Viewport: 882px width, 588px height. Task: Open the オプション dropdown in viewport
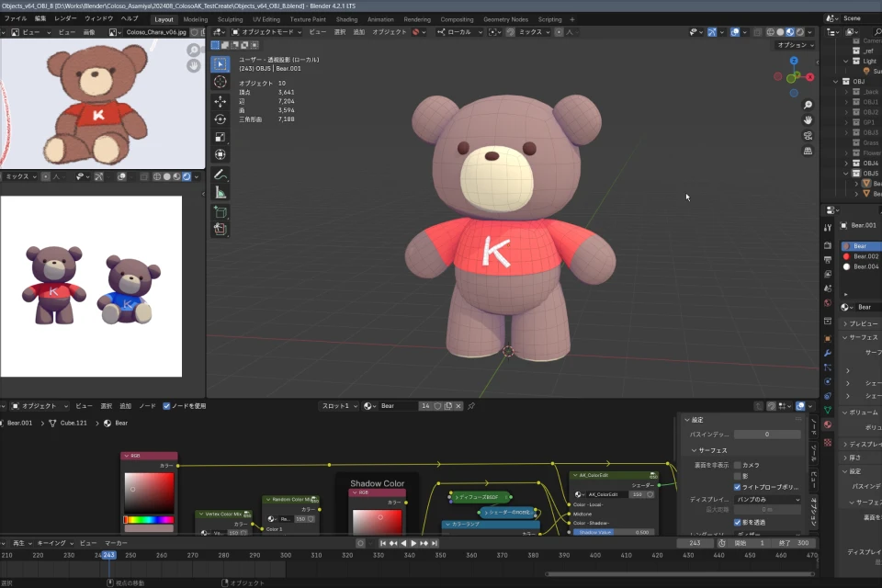(796, 45)
